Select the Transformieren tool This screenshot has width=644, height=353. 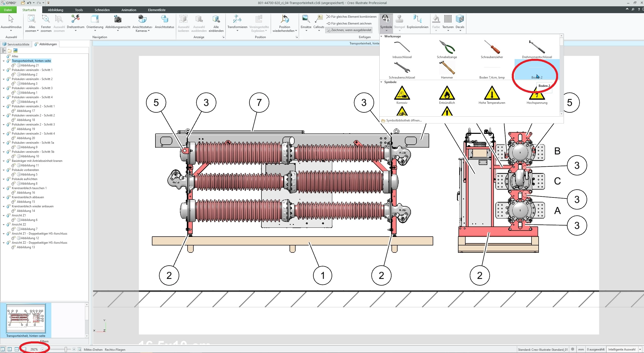point(237,19)
